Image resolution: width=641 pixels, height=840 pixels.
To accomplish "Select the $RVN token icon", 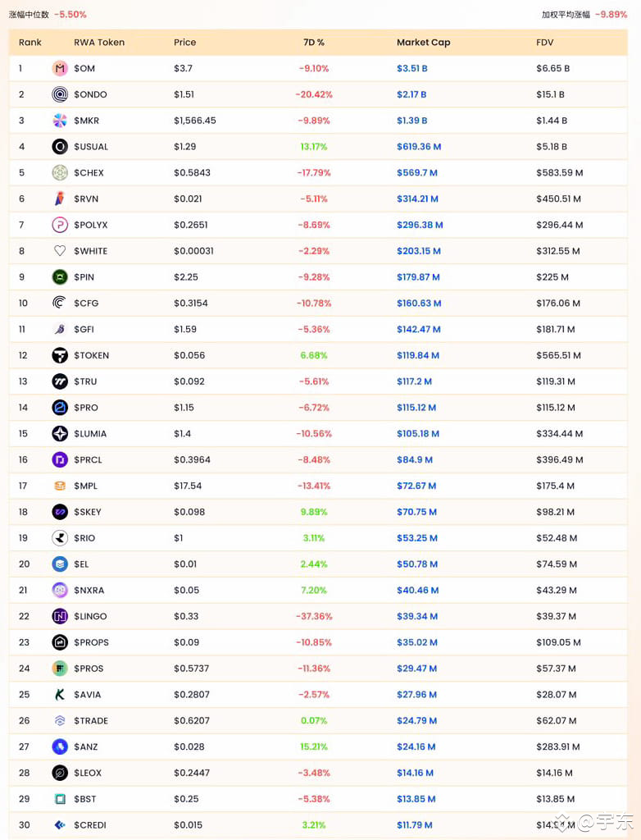I will click(x=58, y=199).
